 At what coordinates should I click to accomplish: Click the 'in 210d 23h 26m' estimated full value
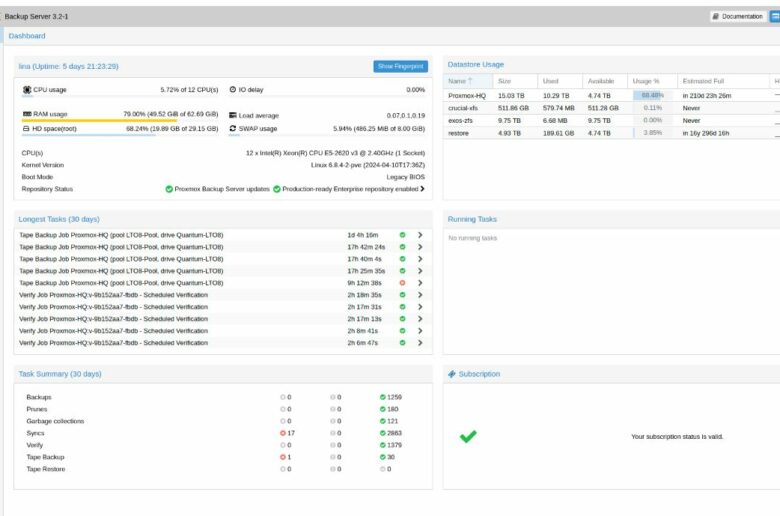[706, 96]
